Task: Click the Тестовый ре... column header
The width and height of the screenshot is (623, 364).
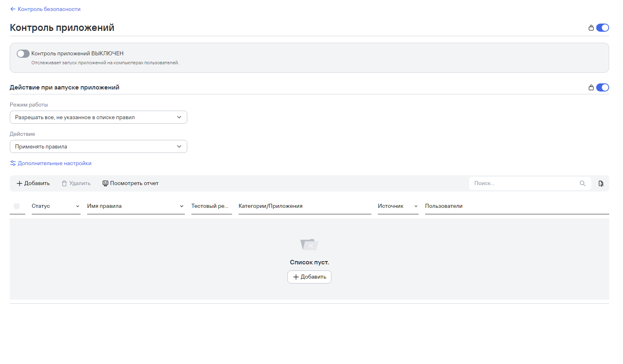Action: coord(210,206)
